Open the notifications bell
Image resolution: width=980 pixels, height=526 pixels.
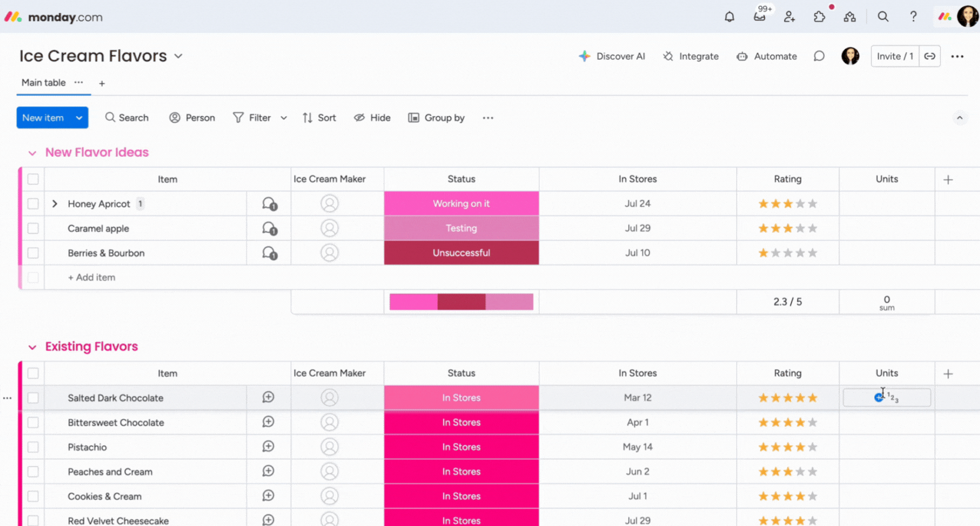tap(729, 17)
